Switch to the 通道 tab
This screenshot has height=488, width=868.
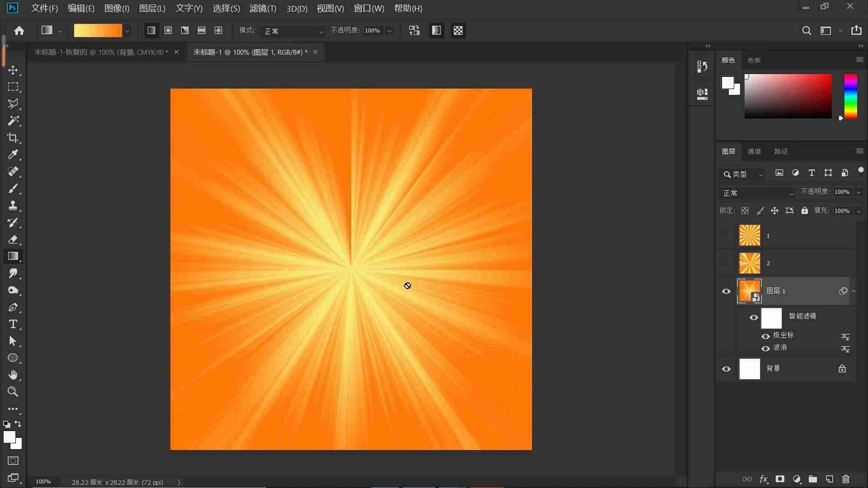tap(754, 151)
